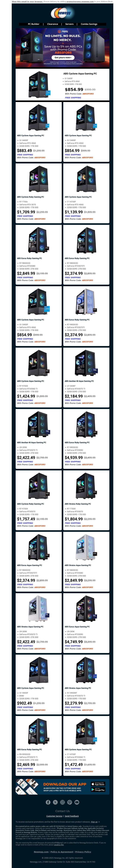Open the X (Twitter) social icon
This screenshot has height=868, width=125.
pyautogui.click(x=55, y=802)
